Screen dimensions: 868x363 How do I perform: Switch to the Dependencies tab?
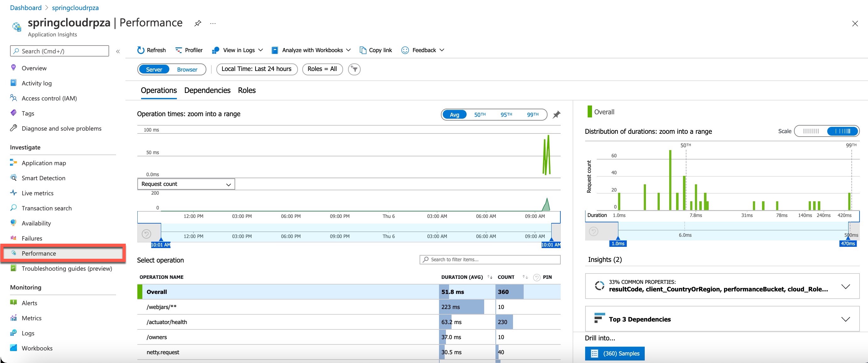click(x=207, y=90)
